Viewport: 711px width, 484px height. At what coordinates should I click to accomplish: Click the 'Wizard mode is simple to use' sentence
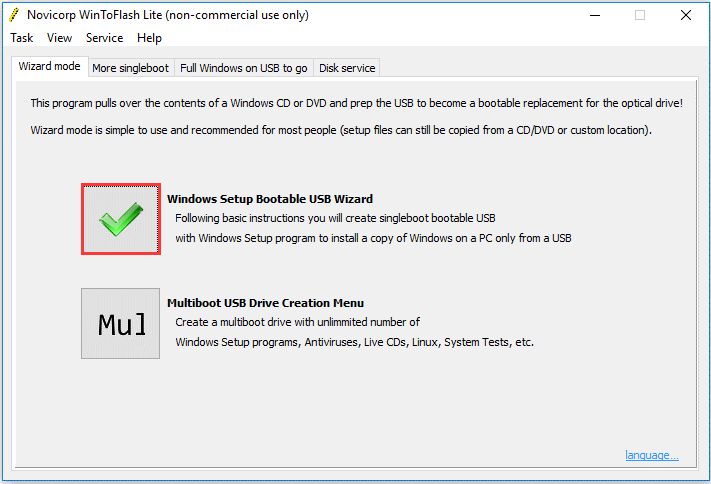[341, 130]
